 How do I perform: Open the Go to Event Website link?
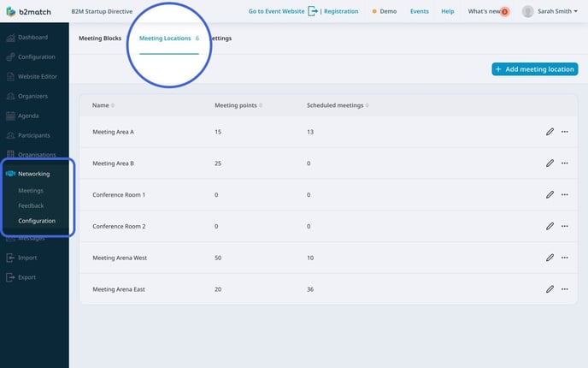(x=276, y=11)
